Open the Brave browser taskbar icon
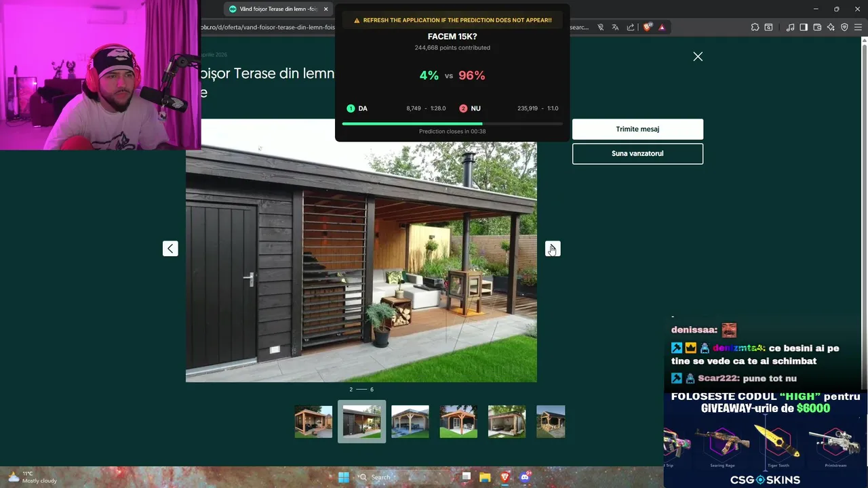 [x=505, y=477]
